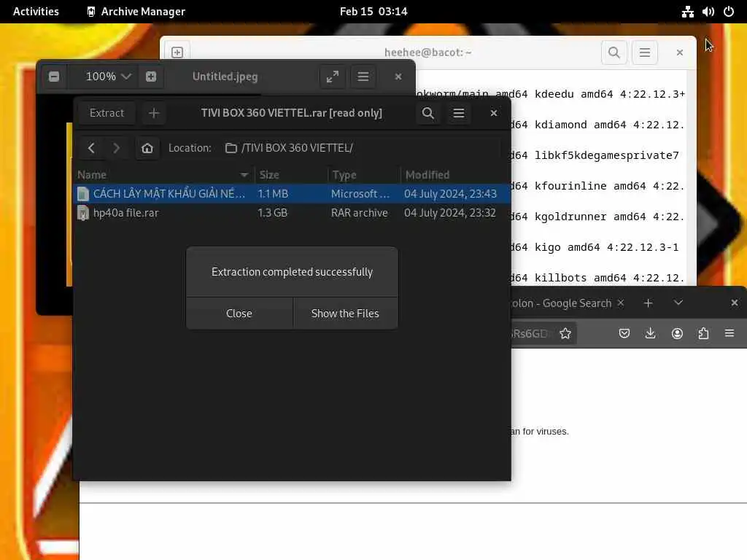This screenshot has width=747, height=560.
Task: Select the hp40a file.rar row
Action: pyautogui.click(x=292, y=213)
